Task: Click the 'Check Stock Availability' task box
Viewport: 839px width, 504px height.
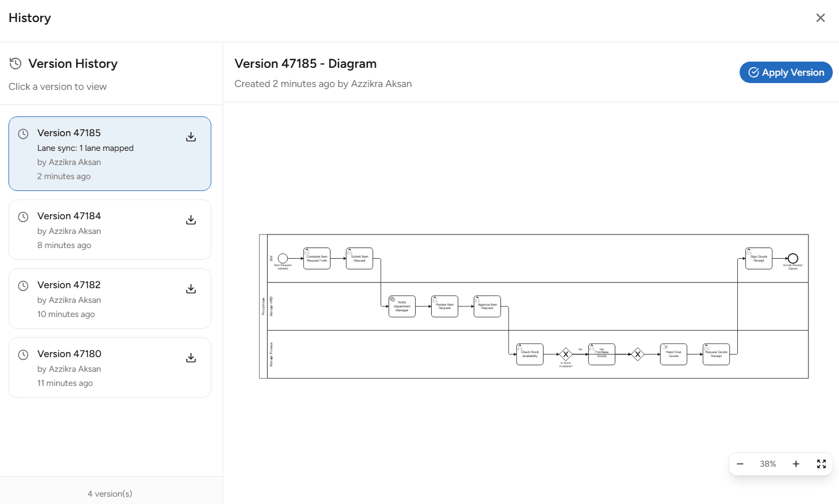Action: click(530, 354)
